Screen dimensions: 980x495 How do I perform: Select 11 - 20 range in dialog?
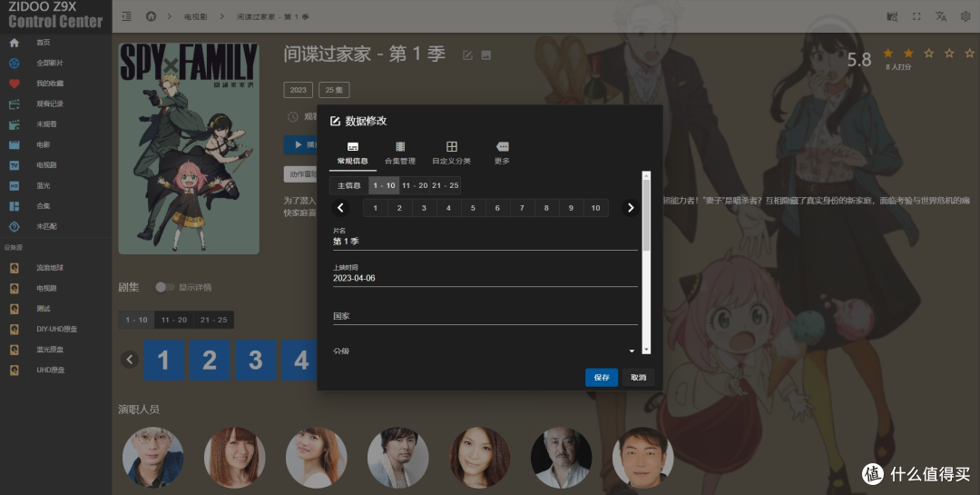click(x=415, y=185)
